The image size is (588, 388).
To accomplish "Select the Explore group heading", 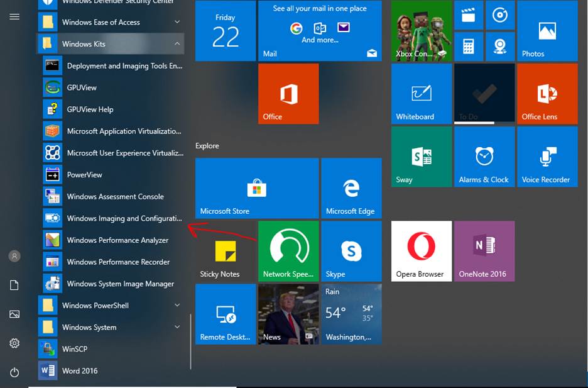I will click(207, 146).
